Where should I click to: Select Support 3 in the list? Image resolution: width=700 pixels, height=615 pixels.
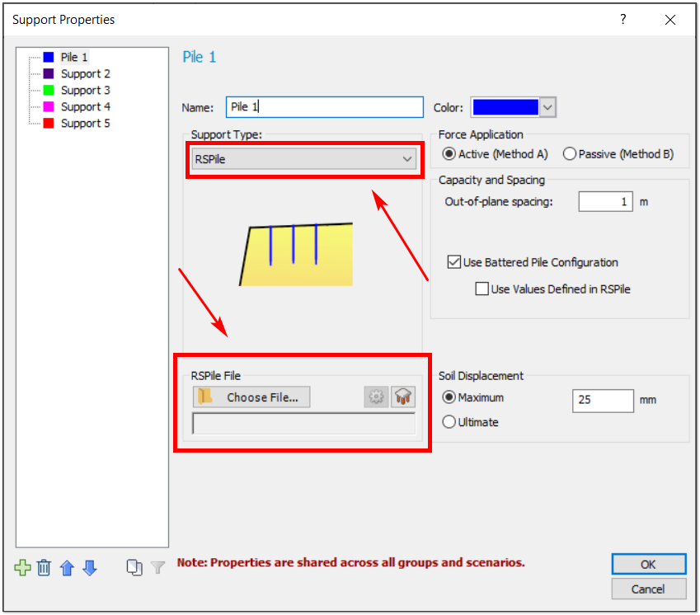coord(85,90)
